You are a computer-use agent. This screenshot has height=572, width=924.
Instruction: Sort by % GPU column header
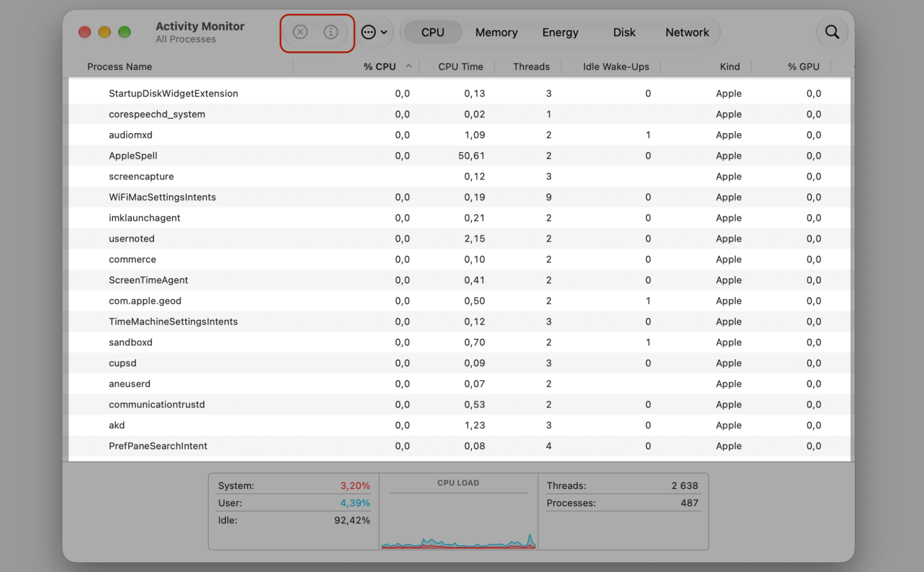(803, 67)
